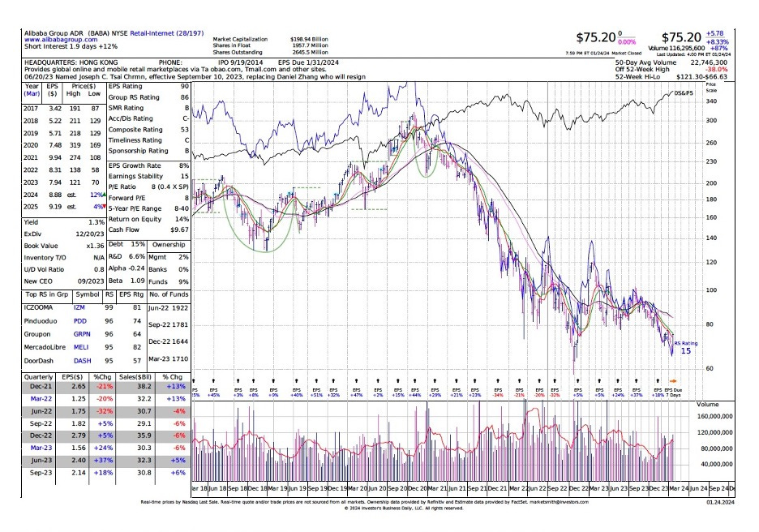Viewport: 759px width, 532px height.
Task: Select the Shares in Float line
Action: coord(270,45)
